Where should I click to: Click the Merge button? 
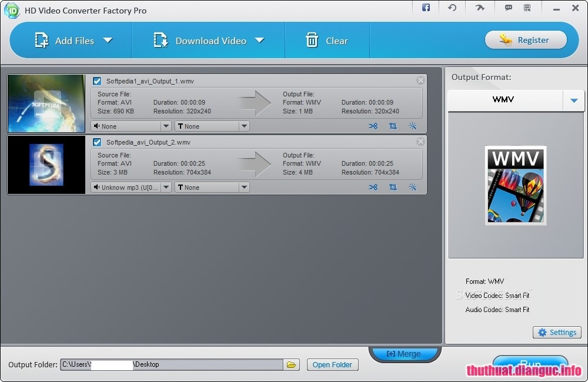(405, 354)
